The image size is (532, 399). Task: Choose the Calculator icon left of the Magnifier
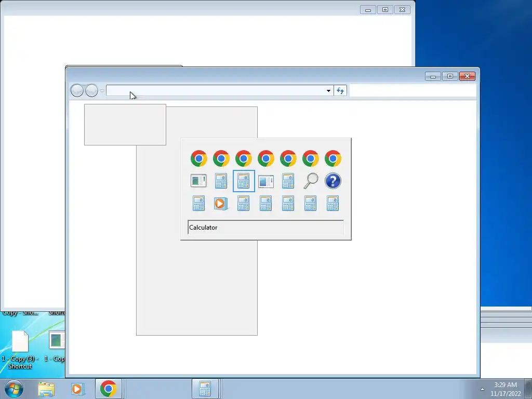click(x=288, y=181)
